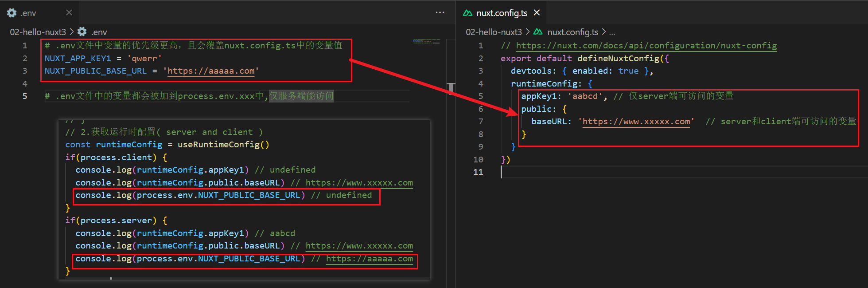This screenshot has width=868, height=288.
Task: Click the .env file breadcrumb item
Action: click(99, 32)
